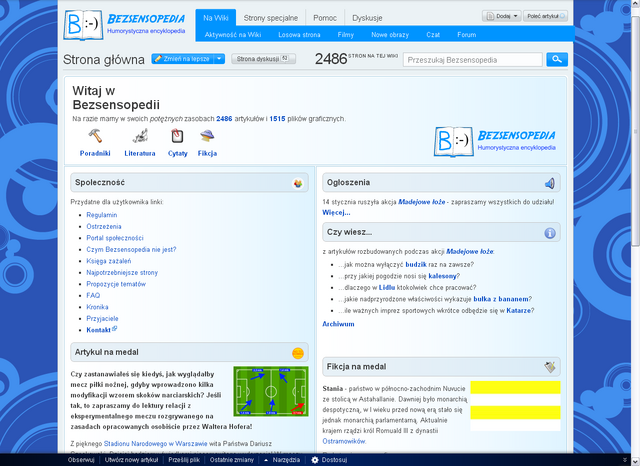Open the Regulamin link
This screenshot has height=466, width=640.
tap(102, 215)
